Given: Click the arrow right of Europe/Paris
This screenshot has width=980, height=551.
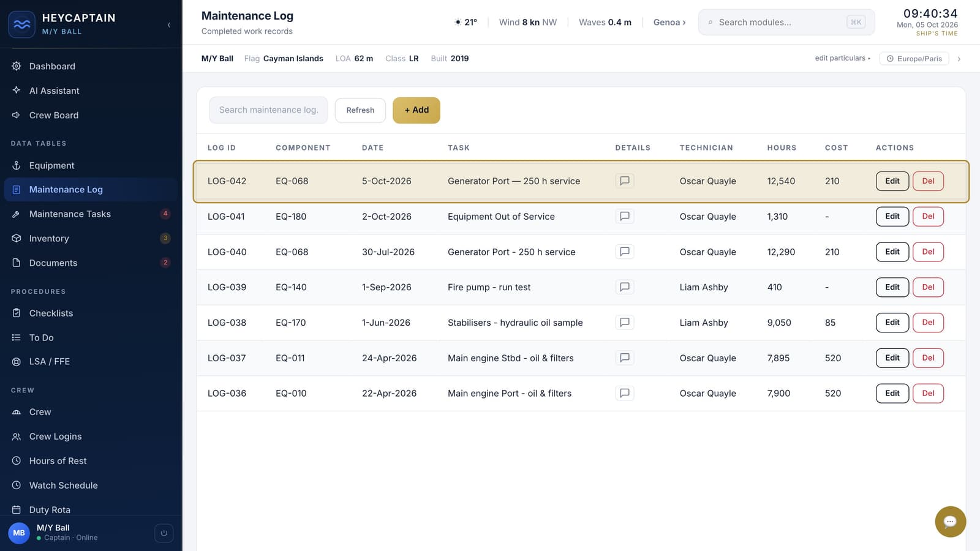Looking at the screenshot, I should click(x=959, y=59).
